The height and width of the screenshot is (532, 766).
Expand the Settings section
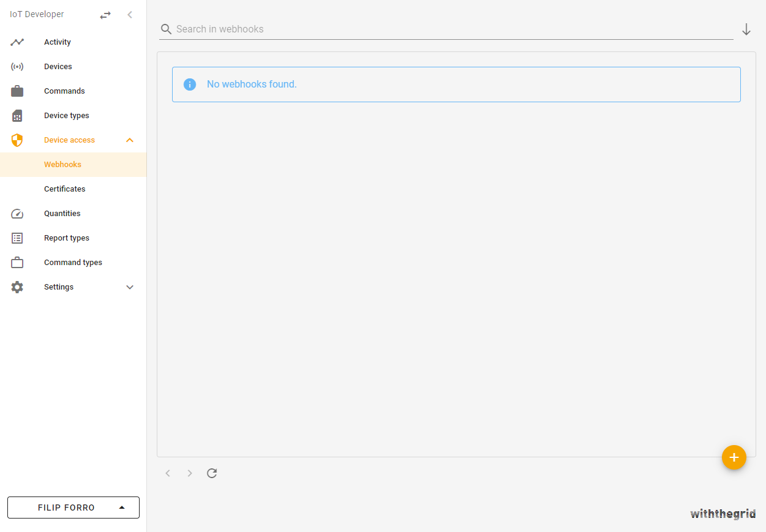pyautogui.click(x=129, y=287)
